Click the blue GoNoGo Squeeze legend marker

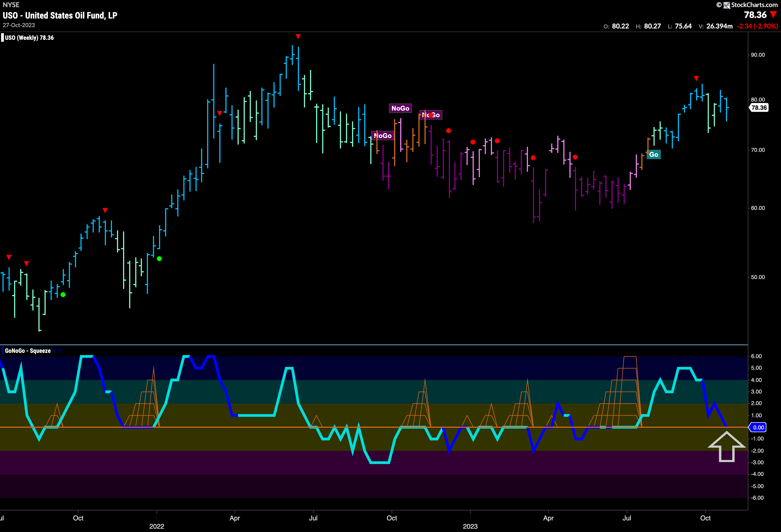tap(2, 351)
